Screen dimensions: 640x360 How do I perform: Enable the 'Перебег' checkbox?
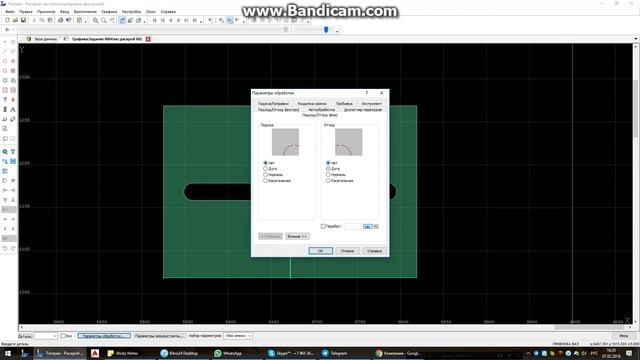point(323,226)
